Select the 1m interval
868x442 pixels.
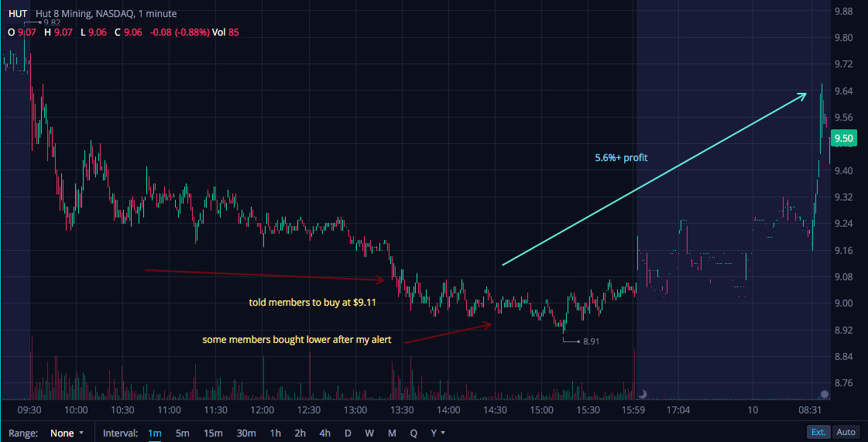point(154,433)
